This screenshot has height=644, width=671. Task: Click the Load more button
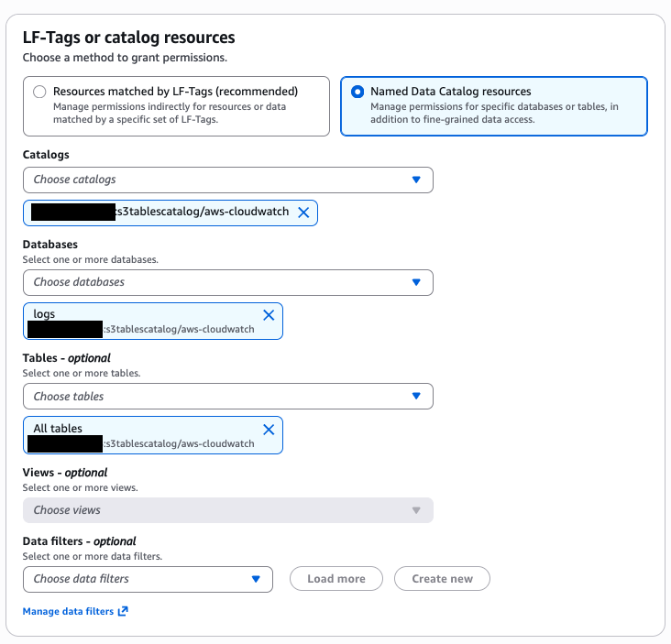coord(336,579)
